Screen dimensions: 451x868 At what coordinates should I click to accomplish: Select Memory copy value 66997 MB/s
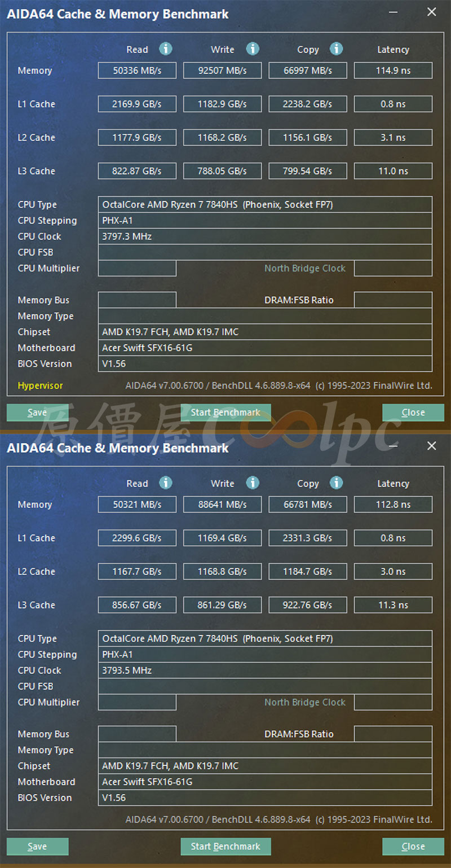(308, 71)
